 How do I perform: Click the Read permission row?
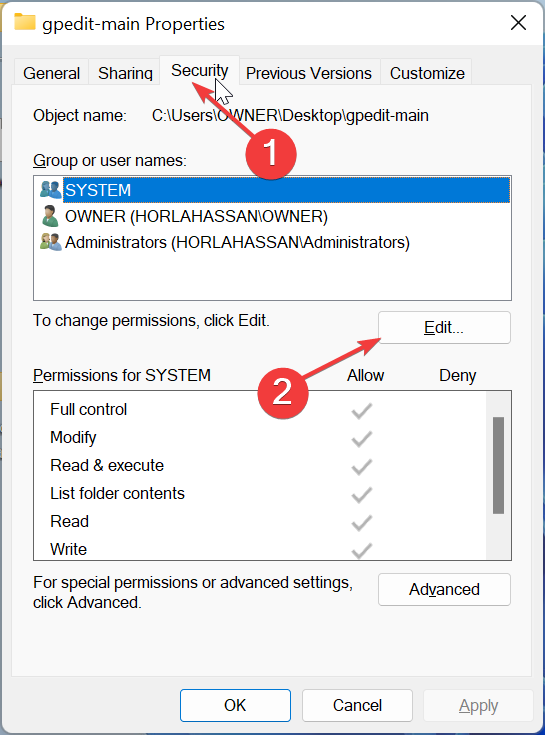(x=260, y=522)
